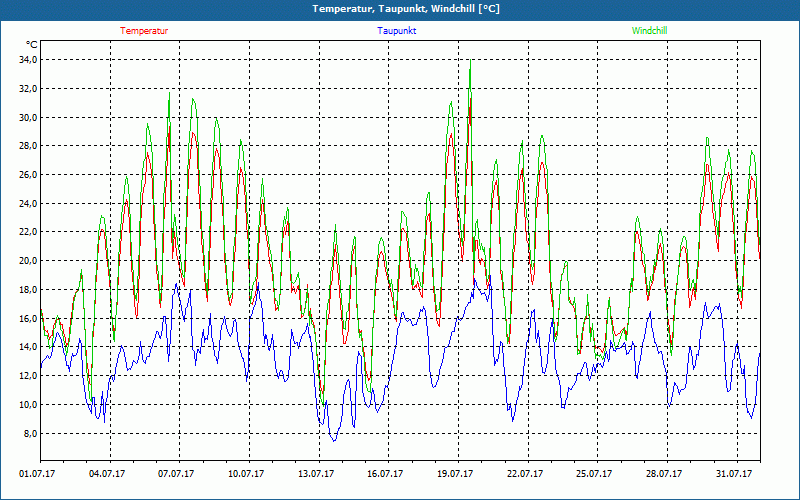Click the red Temperatur legend label
The image size is (800, 500).
pos(144,31)
